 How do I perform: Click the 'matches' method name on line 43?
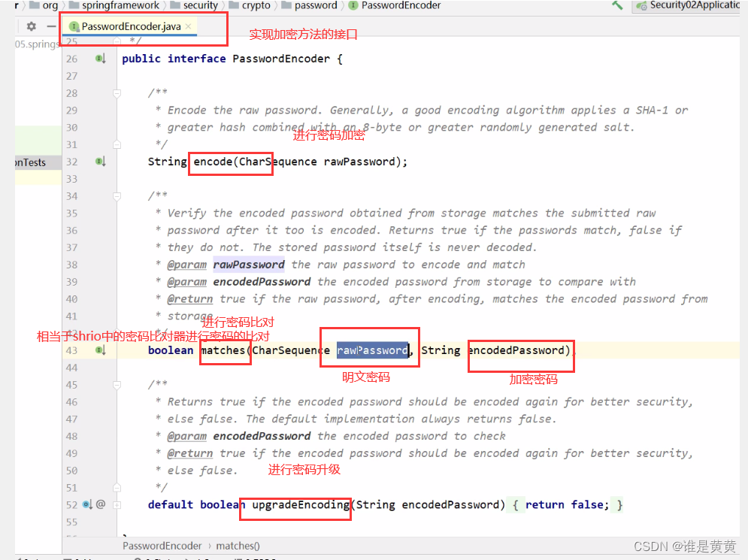click(223, 350)
